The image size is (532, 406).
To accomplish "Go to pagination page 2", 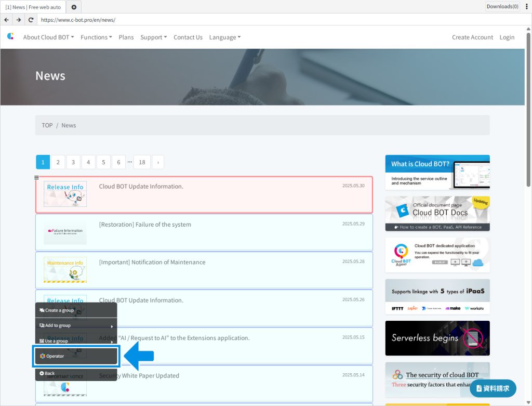I will tap(58, 162).
